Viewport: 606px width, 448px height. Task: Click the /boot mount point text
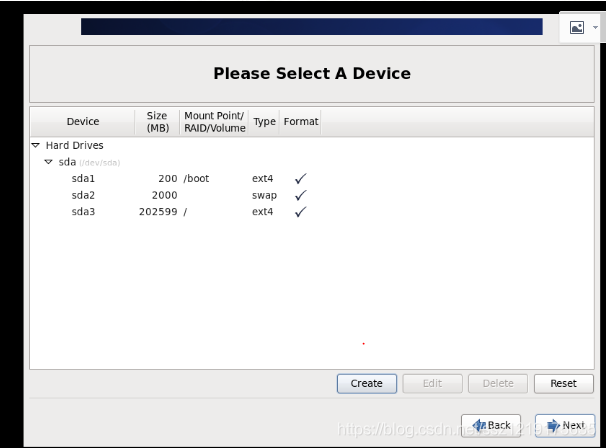(196, 179)
